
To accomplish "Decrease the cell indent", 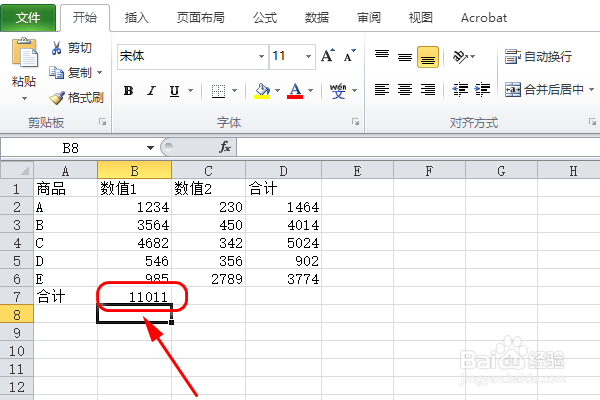I will coord(460,90).
